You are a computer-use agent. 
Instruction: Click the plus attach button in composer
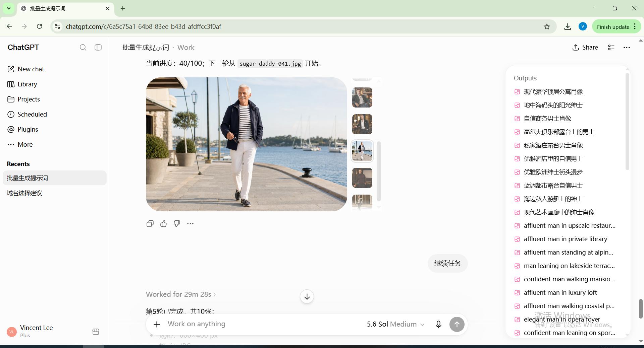click(157, 324)
